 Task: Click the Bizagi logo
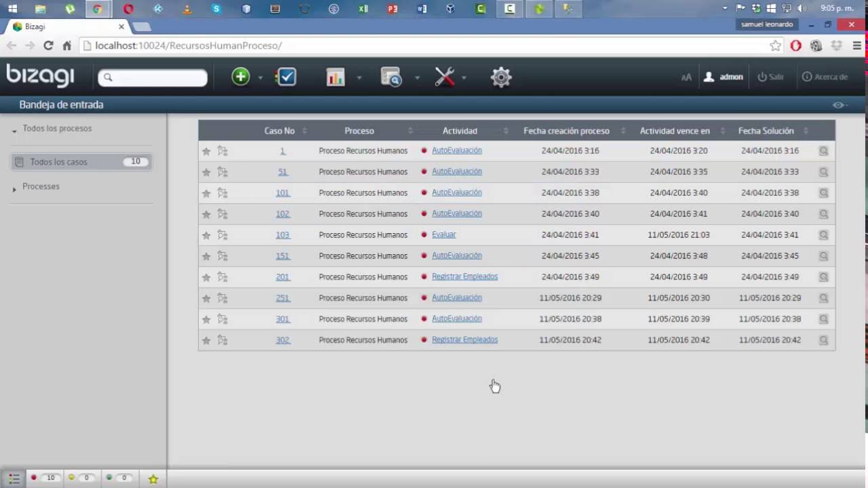tap(40, 75)
